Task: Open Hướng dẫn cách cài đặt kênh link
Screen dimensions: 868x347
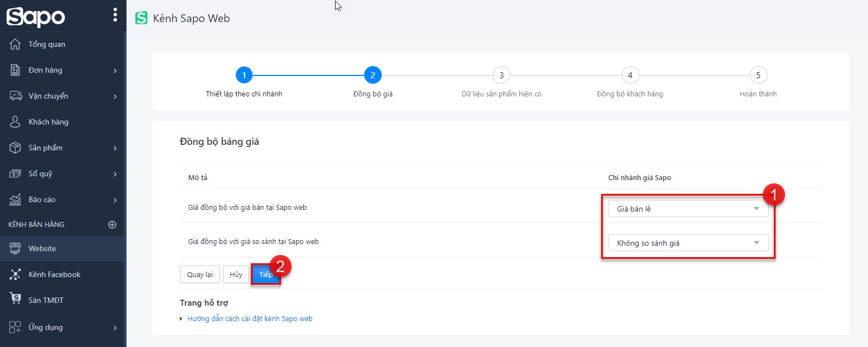Action: coord(250,318)
